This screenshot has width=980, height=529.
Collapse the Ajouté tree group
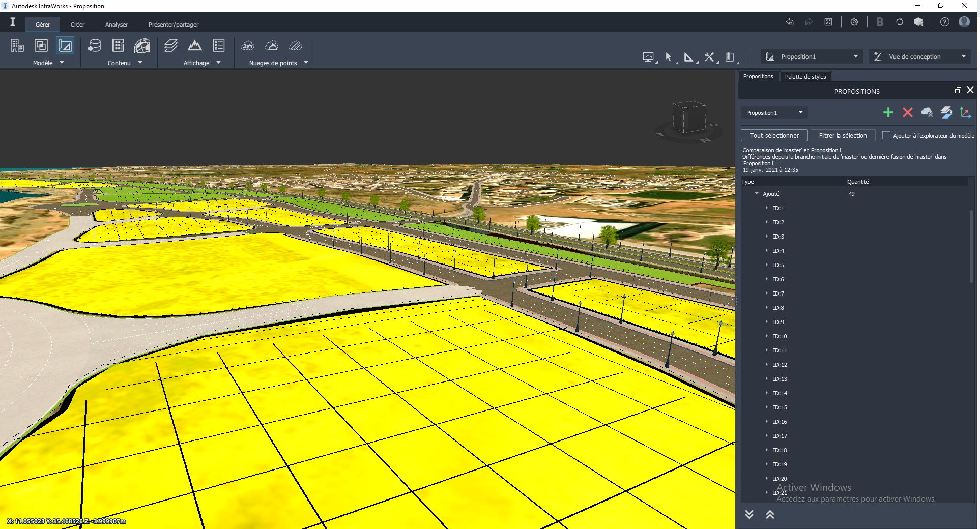757,194
